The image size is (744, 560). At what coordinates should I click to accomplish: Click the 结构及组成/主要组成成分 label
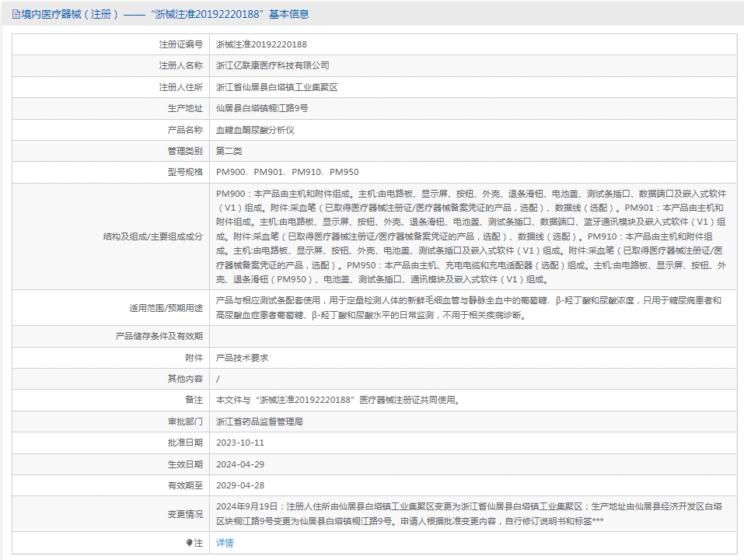point(153,236)
